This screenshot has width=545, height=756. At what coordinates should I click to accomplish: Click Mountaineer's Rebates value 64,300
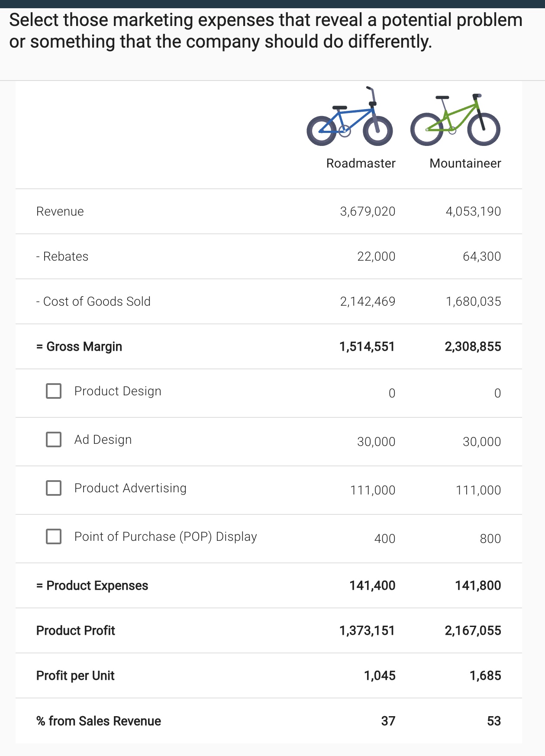481,256
